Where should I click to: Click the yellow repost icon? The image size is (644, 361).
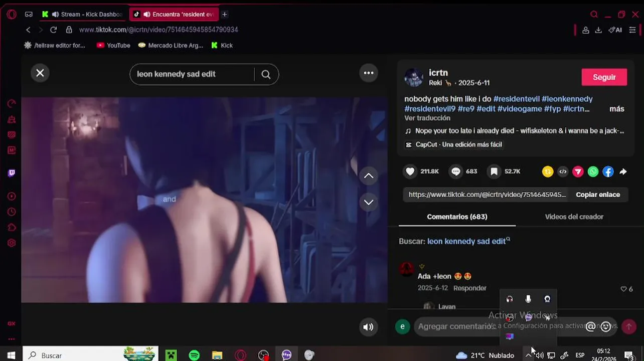point(548,172)
